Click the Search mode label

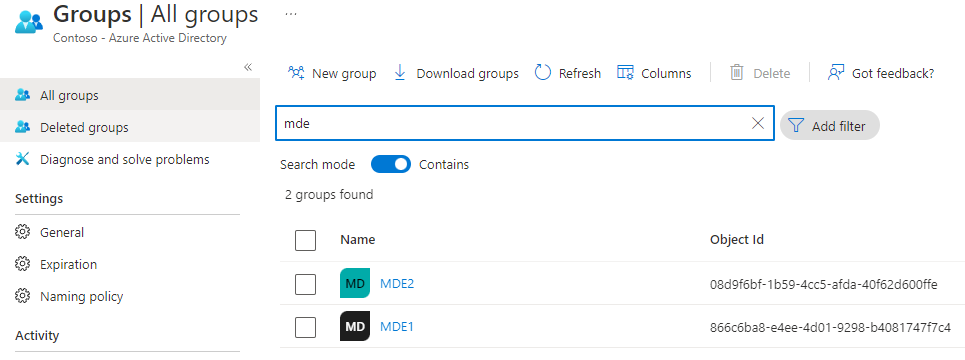pos(318,164)
